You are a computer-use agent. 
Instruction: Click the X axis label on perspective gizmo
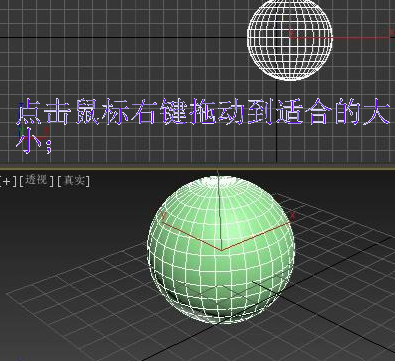[x=293, y=216]
